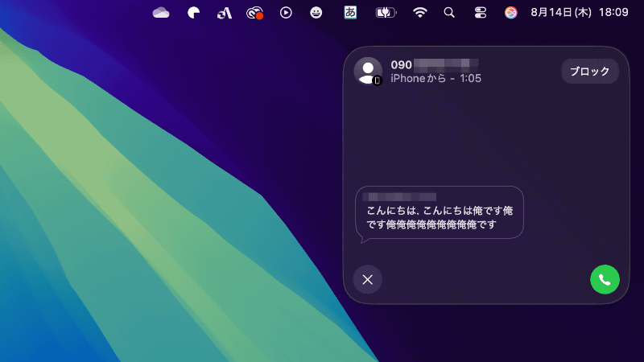Click the 'iPhoneから - 1:05' label
644x362 pixels.
pyautogui.click(x=436, y=78)
